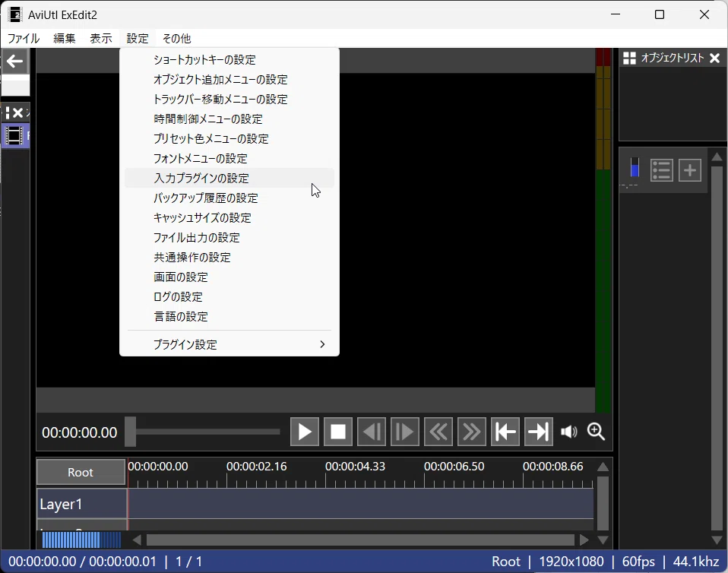This screenshot has height=573, width=728.
Task: Click the AviUtl application icon in title bar
Action: point(15,14)
